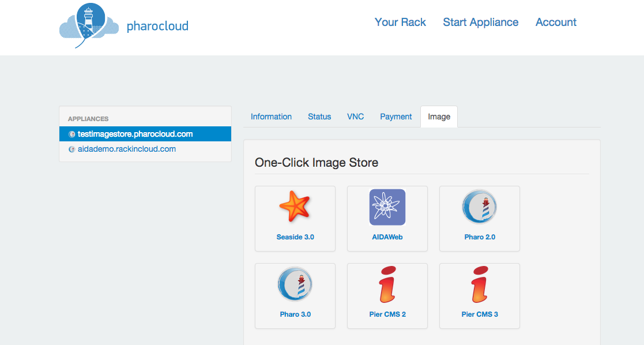
Task: Click icon beside testimagestore.pharocloud.com
Action: [x=72, y=134]
